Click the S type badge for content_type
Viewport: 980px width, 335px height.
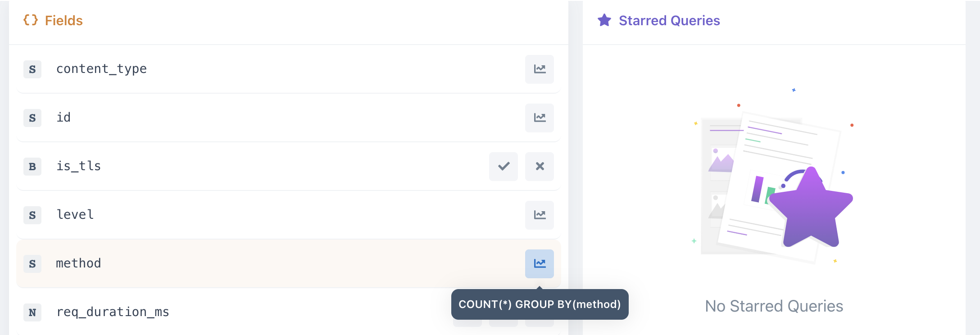(x=32, y=69)
